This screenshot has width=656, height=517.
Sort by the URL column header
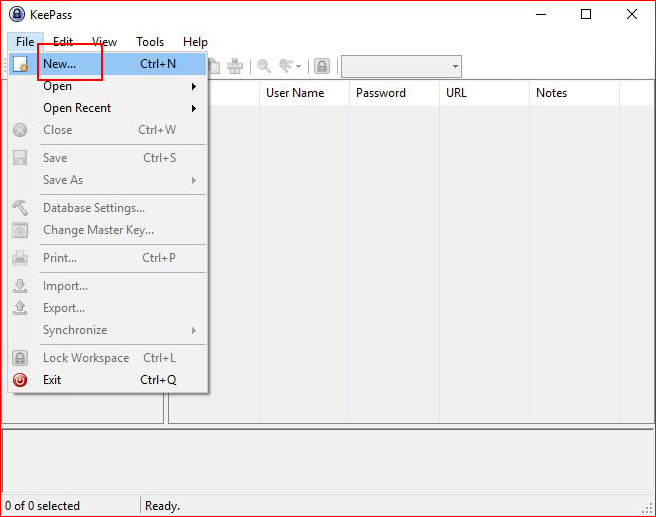pyautogui.click(x=484, y=93)
